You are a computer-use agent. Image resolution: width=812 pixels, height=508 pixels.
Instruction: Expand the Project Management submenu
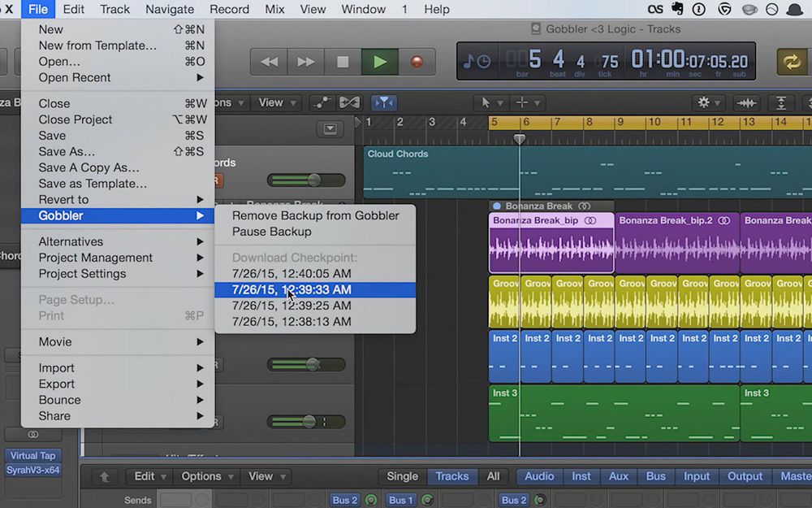click(118, 258)
